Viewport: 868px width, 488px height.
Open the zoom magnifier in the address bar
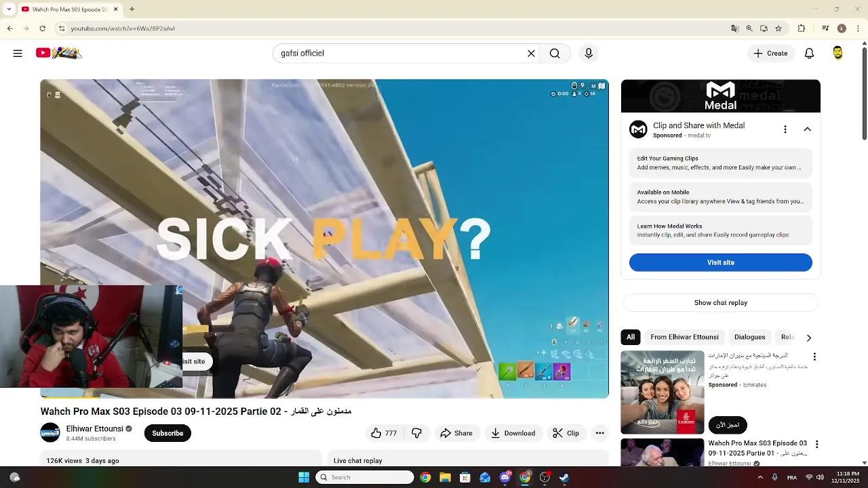[749, 28]
